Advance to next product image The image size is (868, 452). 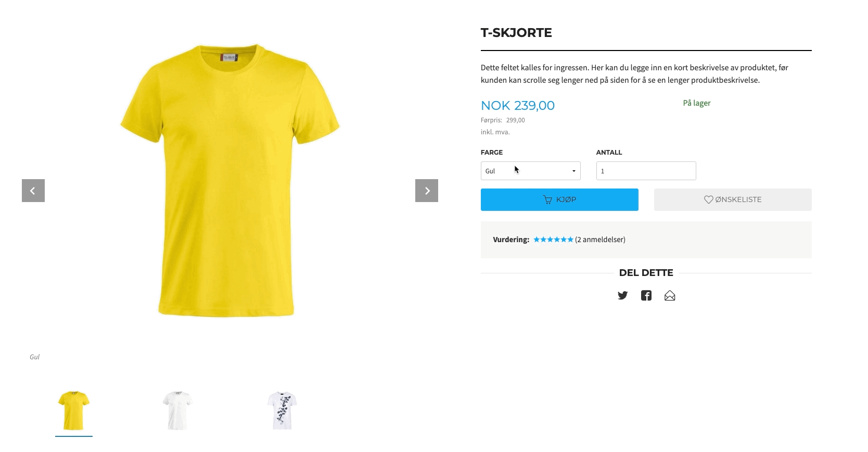[427, 191]
